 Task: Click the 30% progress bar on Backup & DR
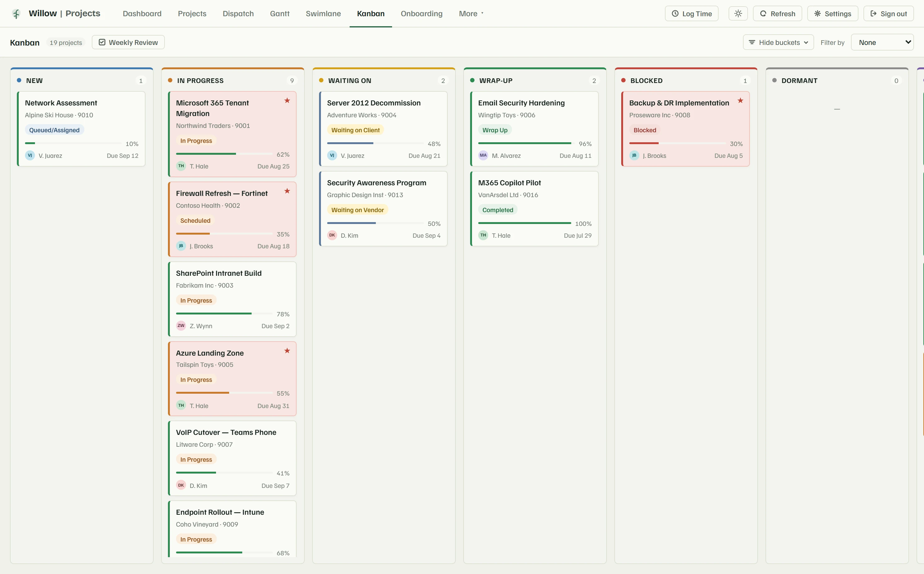coord(677,143)
